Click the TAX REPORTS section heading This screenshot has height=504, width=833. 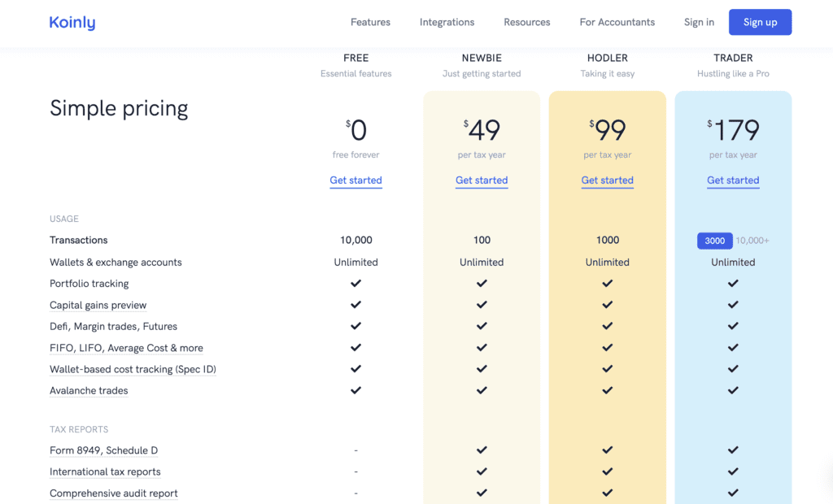[x=79, y=429]
